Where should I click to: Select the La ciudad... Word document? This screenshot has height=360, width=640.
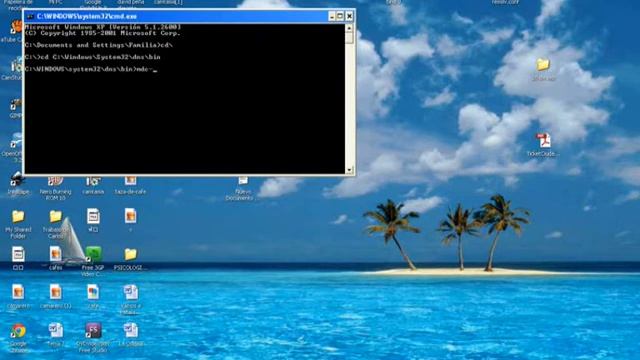click(x=130, y=335)
